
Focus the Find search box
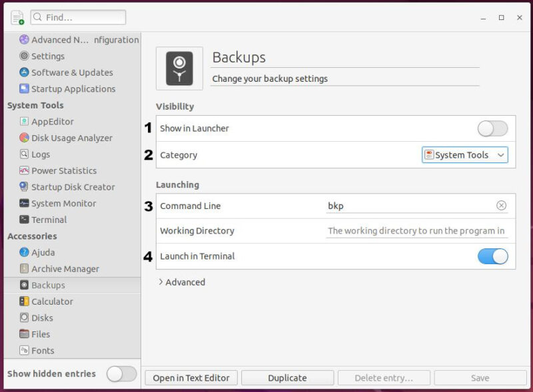pos(78,17)
